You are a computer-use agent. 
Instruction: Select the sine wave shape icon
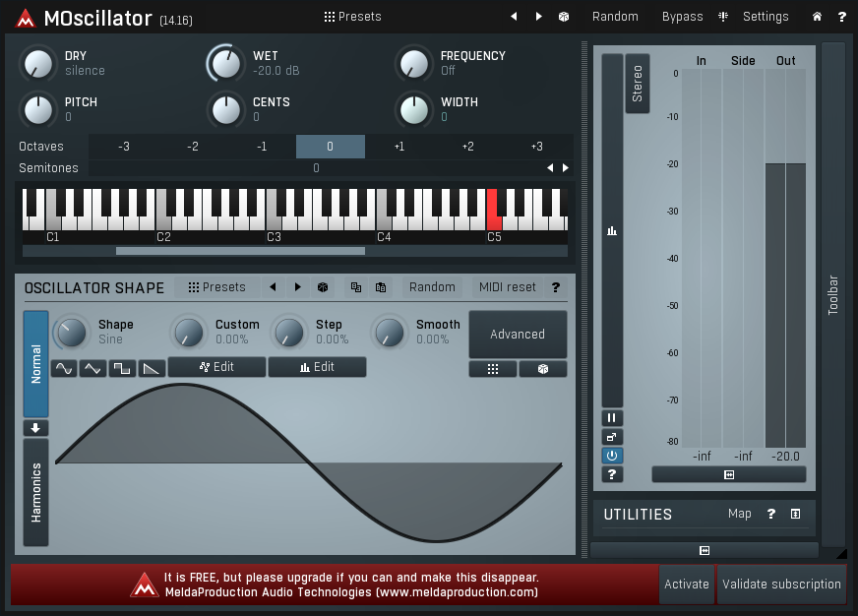64,368
